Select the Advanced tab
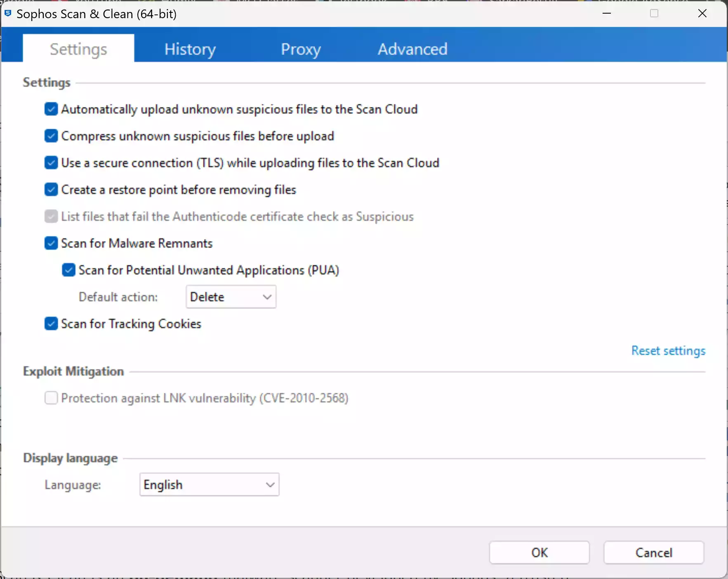 pos(412,48)
